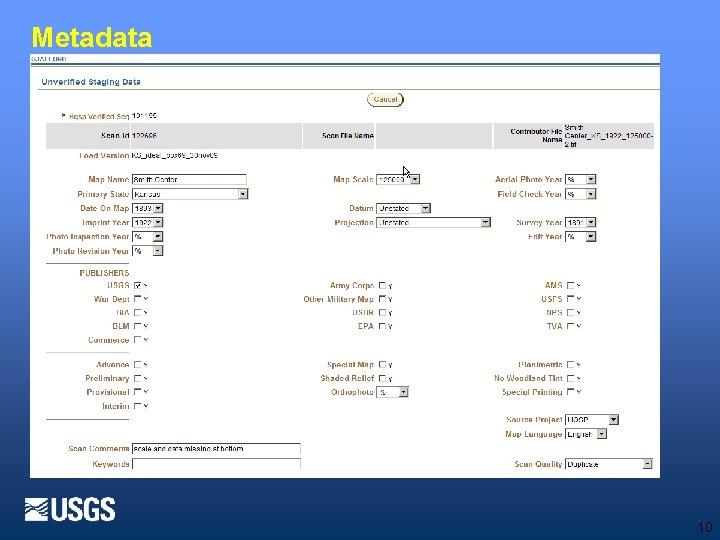
Task: Check the USFS checkbox
Action: pyautogui.click(x=570, y=299)
